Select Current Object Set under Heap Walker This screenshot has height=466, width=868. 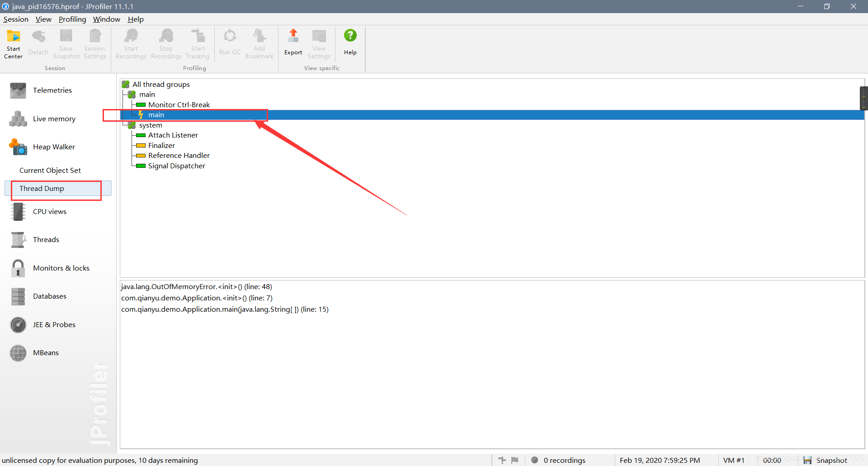click(x=50, y=171)
